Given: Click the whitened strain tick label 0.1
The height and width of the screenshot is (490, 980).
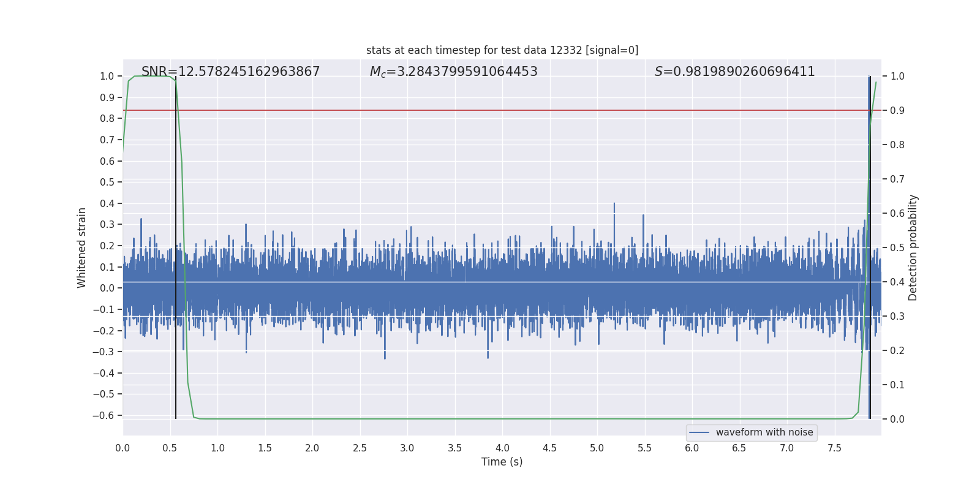Looking at the screenshot, I should click(x=107, y=267).
